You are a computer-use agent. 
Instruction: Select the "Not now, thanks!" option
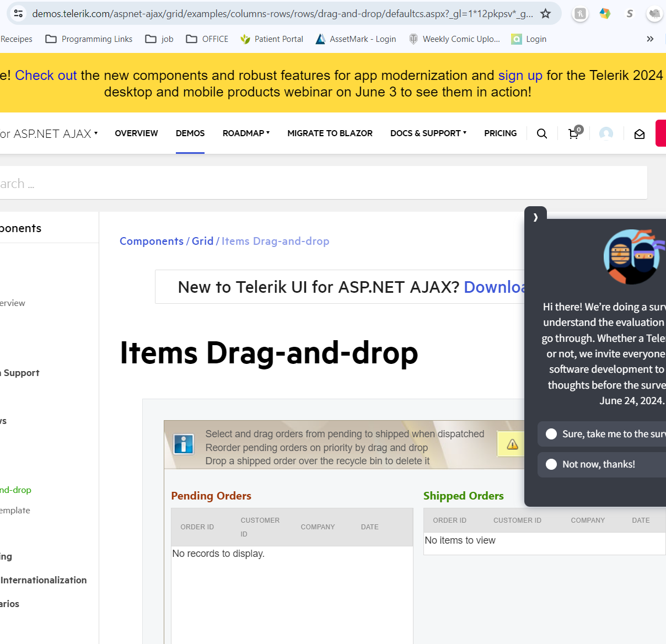pos(551,464)
